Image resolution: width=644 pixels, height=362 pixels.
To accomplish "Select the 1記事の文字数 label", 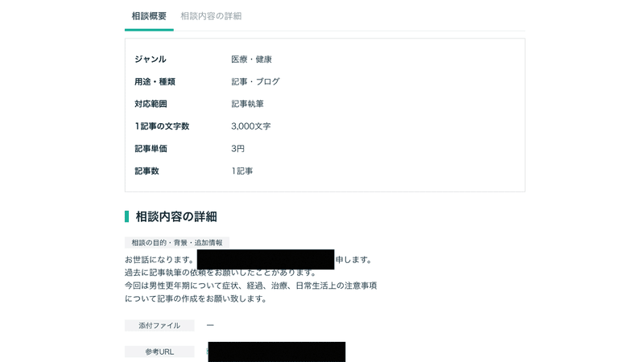I will 162,126.
